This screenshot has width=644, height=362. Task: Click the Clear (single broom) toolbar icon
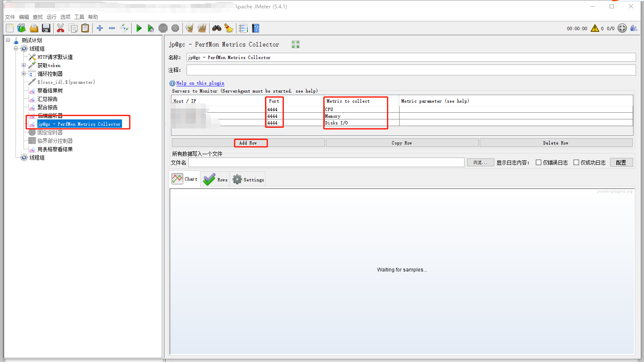(189, 28)
